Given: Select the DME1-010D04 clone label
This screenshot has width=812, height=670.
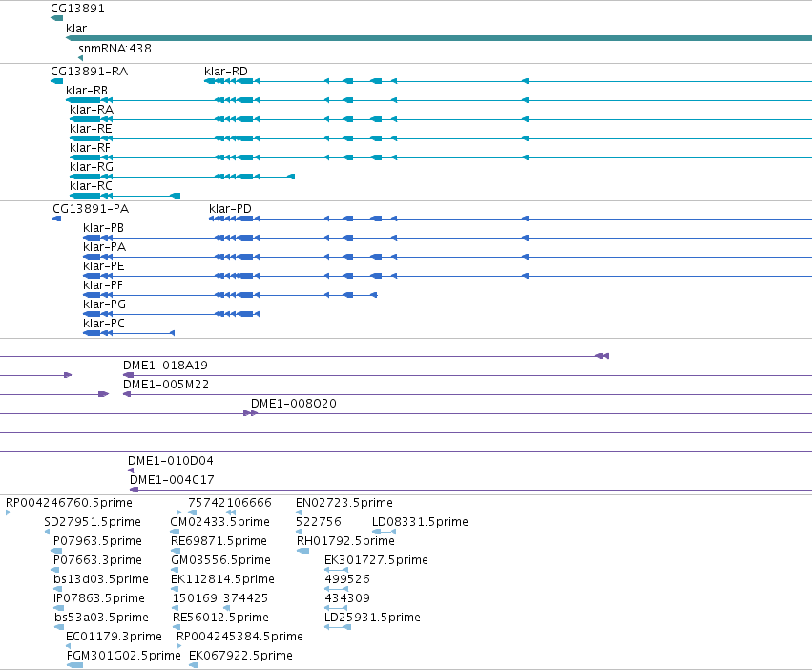Looking at the screenshot, I should point(171,461).
